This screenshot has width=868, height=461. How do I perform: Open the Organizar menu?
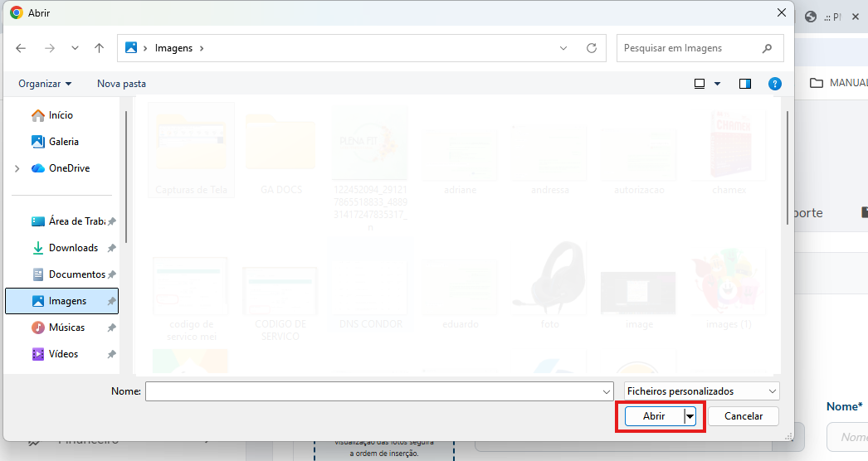[45, 84]
